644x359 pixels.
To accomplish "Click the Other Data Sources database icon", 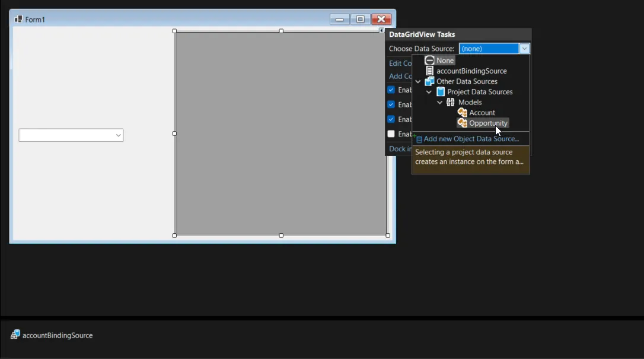I will point(429,81).
